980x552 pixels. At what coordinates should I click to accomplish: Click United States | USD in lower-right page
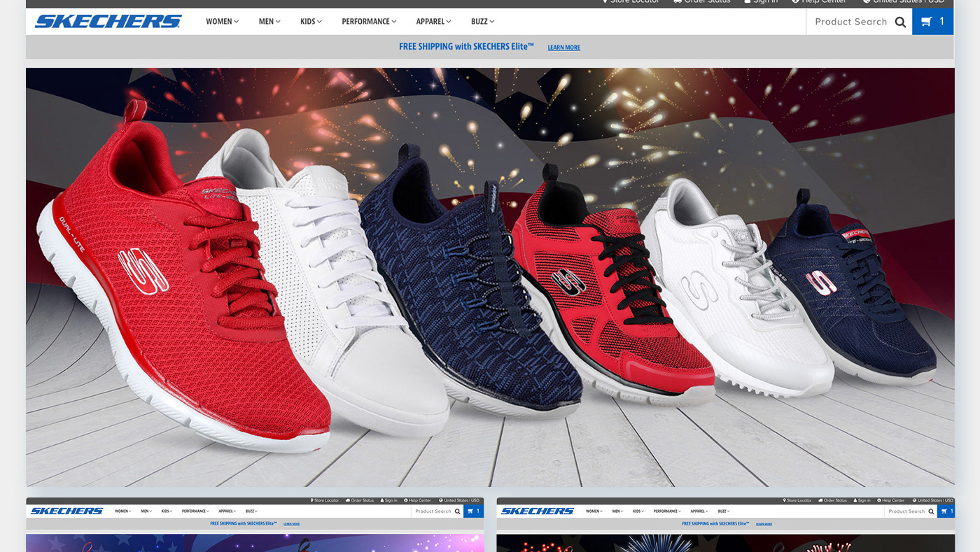tap(932, 500)
